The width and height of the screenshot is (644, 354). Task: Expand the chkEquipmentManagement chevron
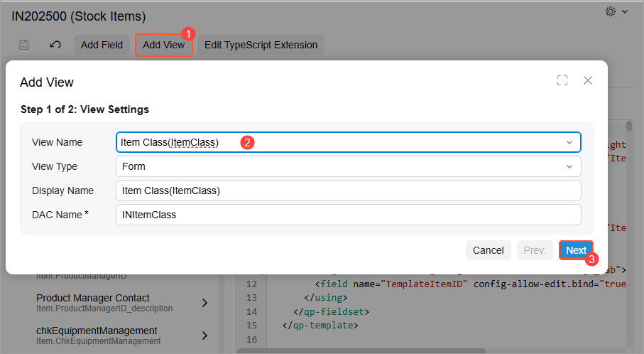(204, 336)
